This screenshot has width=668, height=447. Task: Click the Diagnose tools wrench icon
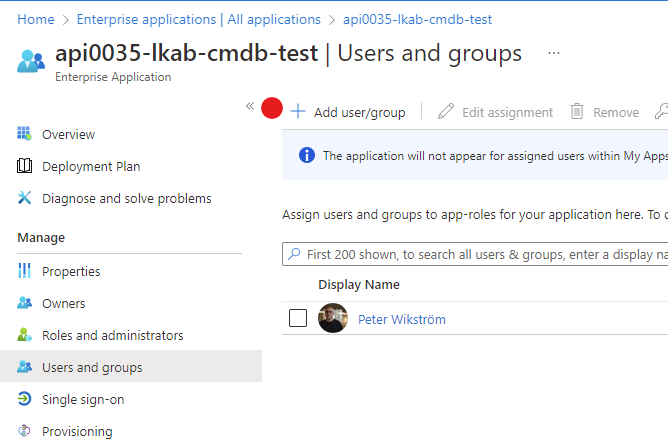pyautogui.click(x=24, y=197)
